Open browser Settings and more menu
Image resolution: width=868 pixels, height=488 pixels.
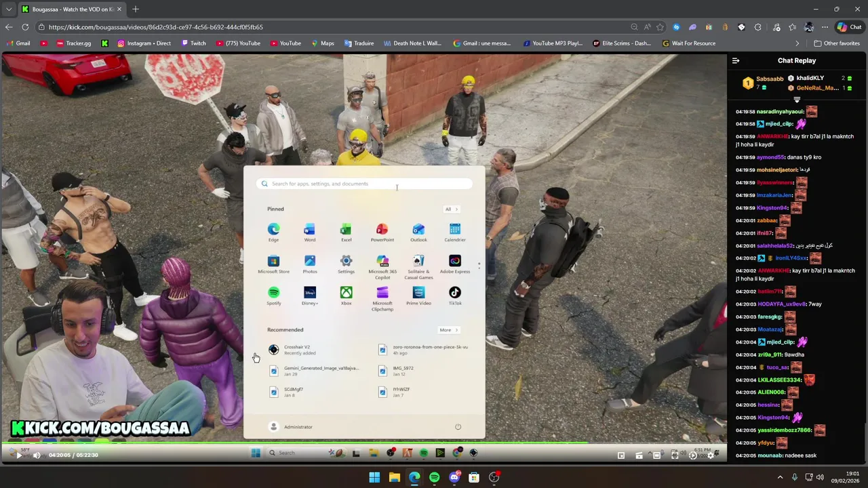click(x=825, y=27)
